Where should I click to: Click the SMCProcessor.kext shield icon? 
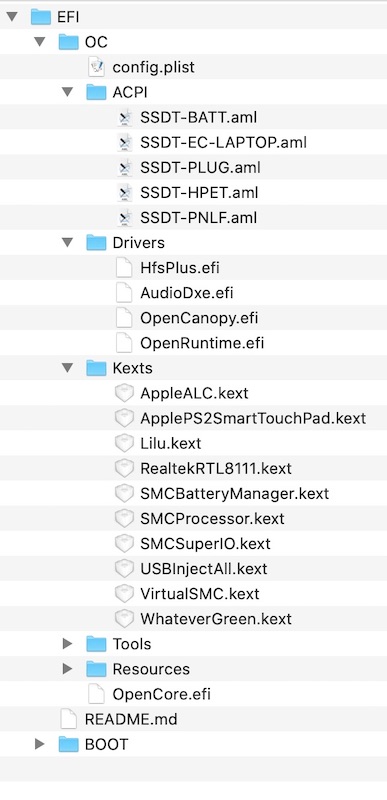(124, 518)
